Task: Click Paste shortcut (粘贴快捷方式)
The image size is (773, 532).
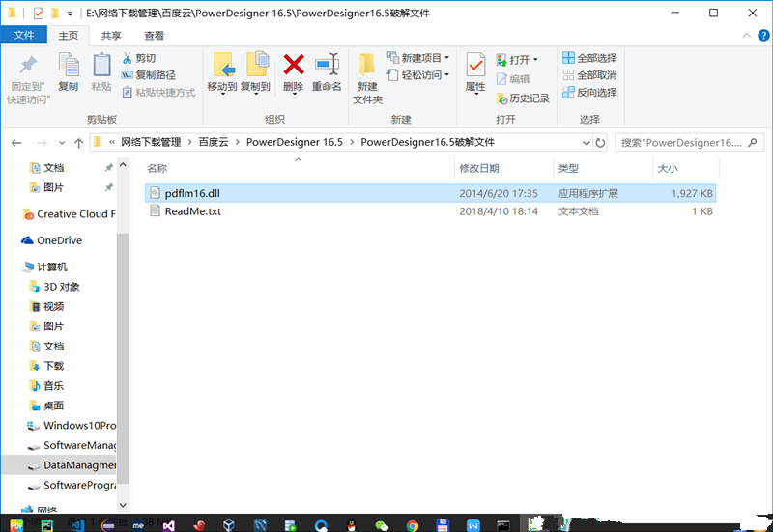Action: pos(158,92)
